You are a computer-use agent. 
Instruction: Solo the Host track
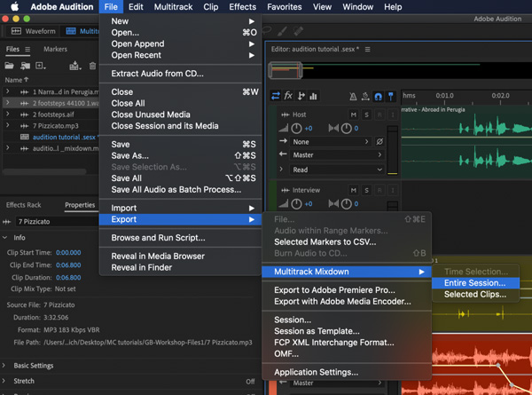coord(366,115)
